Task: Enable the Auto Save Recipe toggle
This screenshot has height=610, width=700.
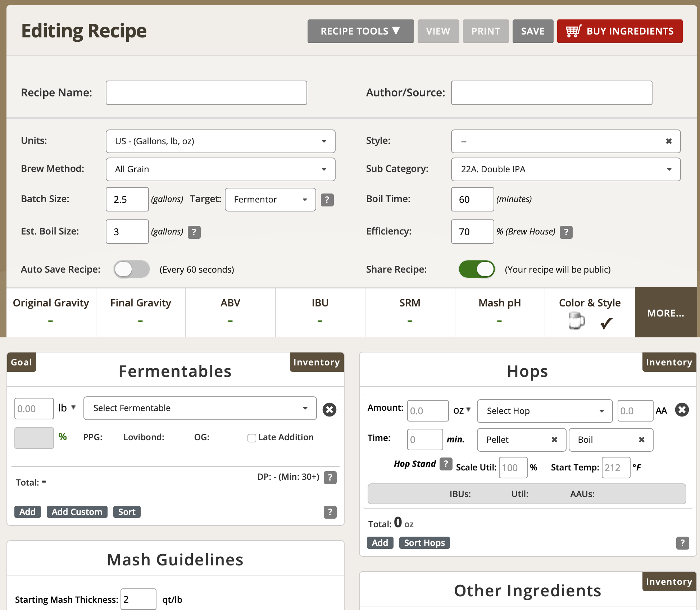Action: click(132, 269)
